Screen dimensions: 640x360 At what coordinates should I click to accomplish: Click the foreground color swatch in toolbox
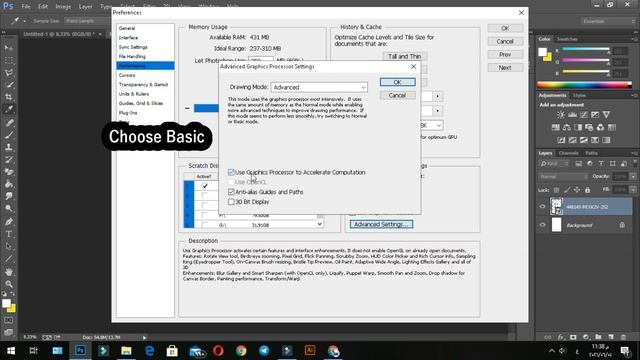point(6,303)
